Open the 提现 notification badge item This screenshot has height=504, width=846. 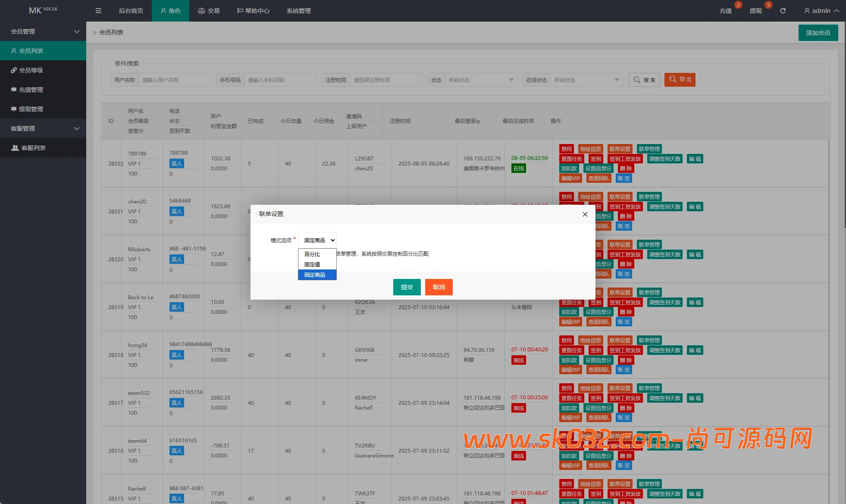click(755, 11)
